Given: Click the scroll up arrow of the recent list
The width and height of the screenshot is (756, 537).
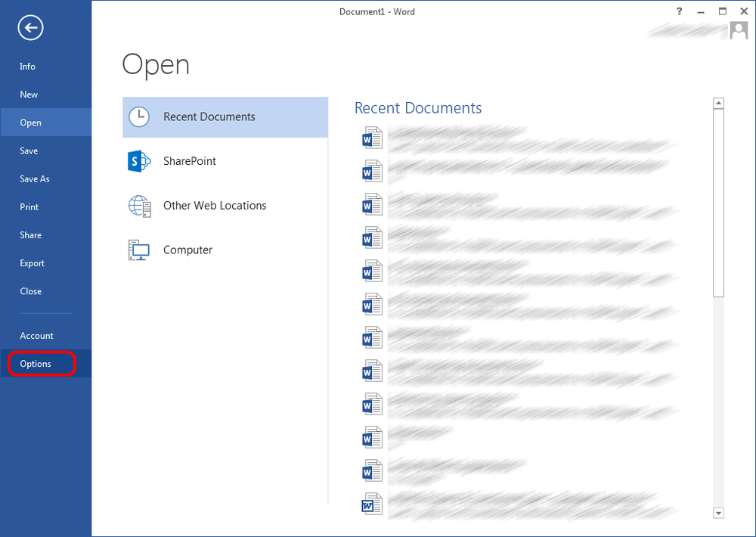Looking at the screenshot, I should click(x=718, y=104).
